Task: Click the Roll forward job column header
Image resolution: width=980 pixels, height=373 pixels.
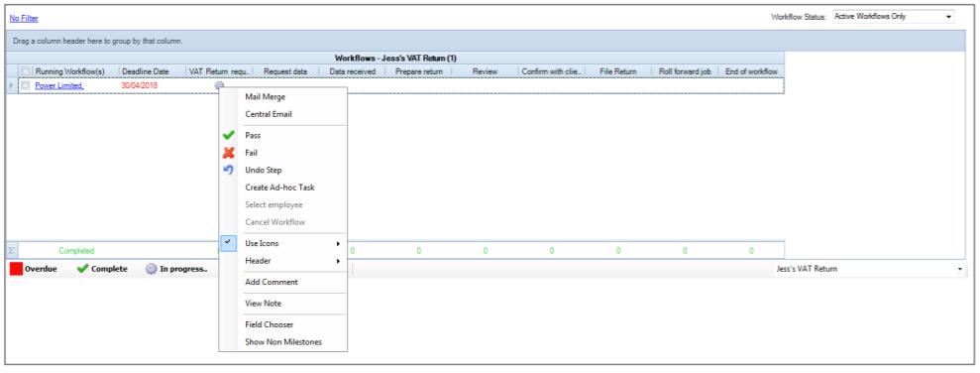Action: pos(685,71)
